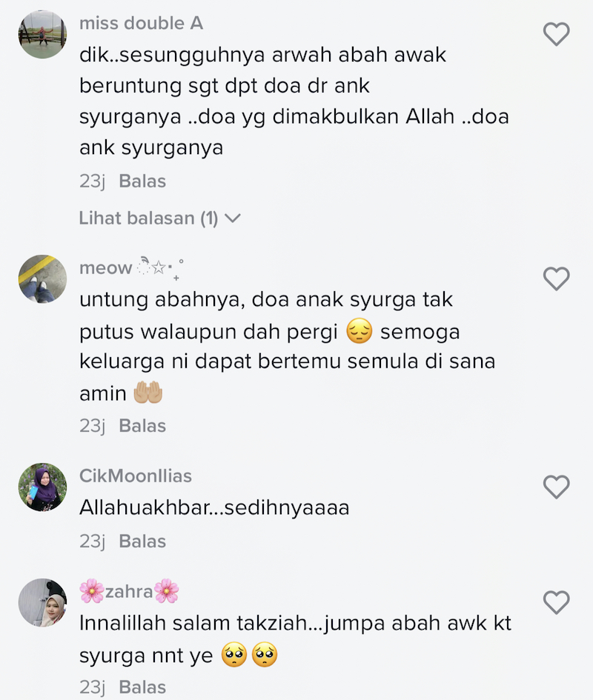The image size is (593, 700).
Task: Like CikMoonIlias's comment
Action: [556, 487]
